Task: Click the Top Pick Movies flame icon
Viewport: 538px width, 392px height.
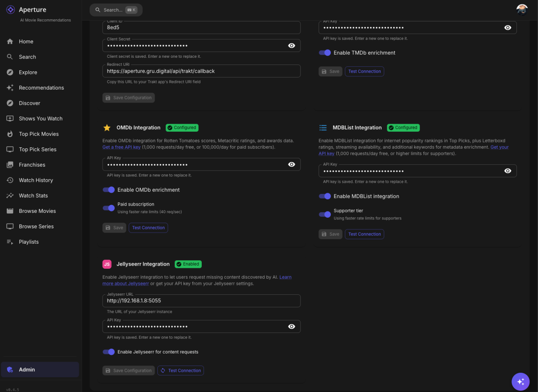Action: point(10,134)
